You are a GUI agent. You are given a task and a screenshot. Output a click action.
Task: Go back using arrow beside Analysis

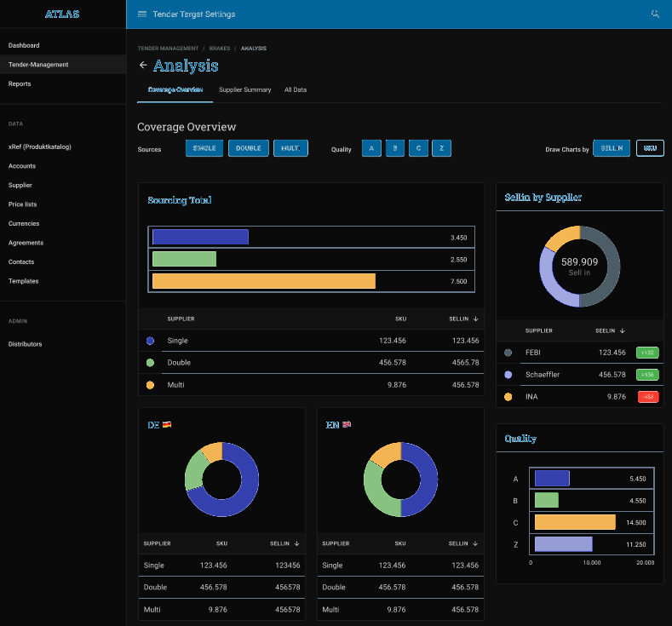point(143,65)
